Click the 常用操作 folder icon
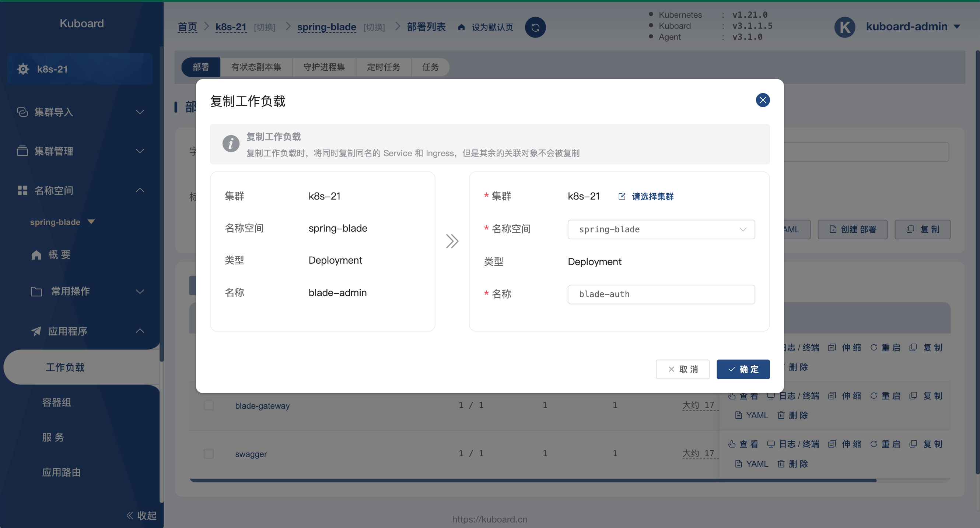This screenshot has height=528, width=980. 36,292
